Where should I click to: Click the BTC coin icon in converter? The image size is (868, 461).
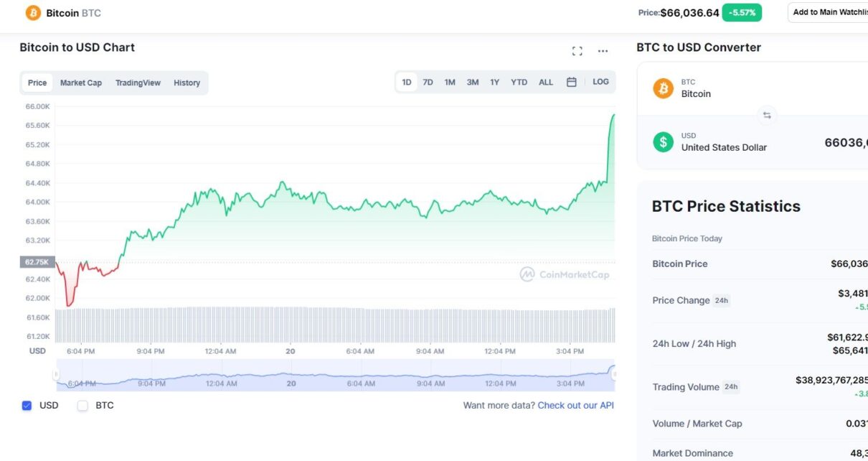pyautogui.click(x=663, y=88)
